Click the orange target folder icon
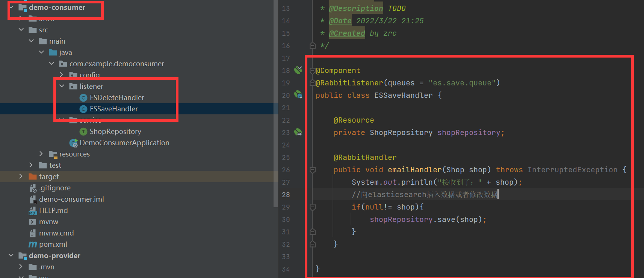Screen dimensions: 644x278 [33, 176]
